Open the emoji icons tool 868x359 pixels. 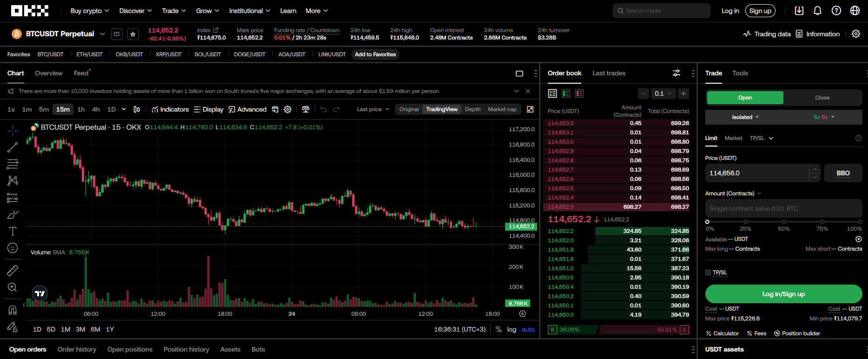pos(13,248)
